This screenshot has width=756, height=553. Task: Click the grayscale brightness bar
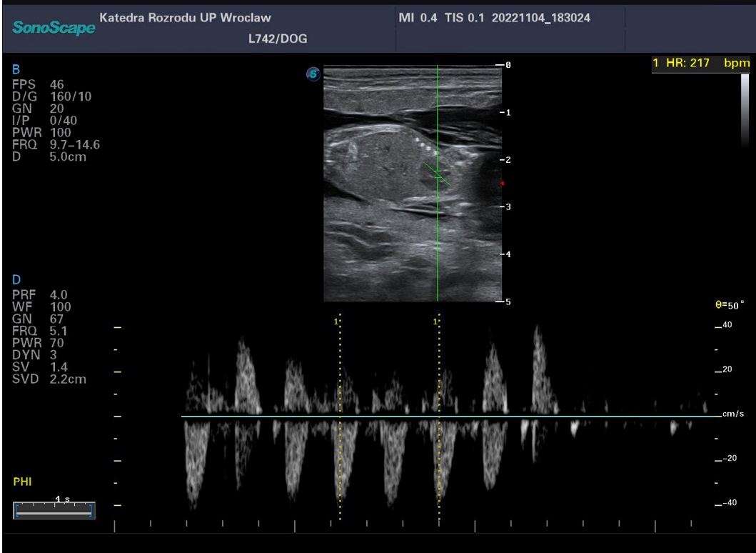[745, 110]
